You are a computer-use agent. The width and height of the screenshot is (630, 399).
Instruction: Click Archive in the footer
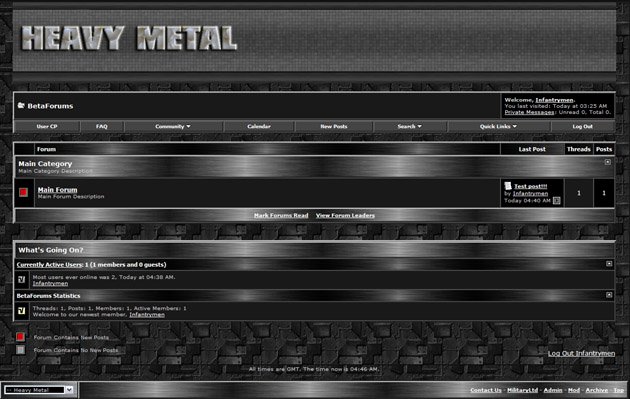tap(597, 390)
